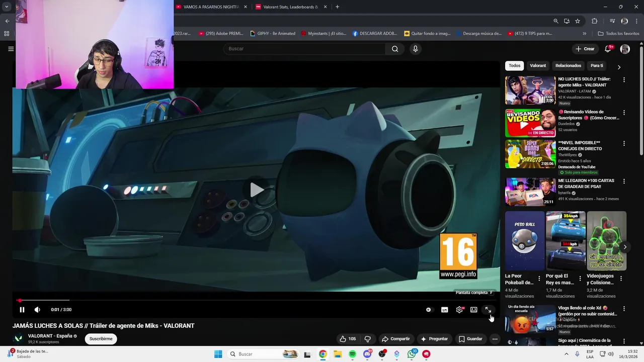Open La Peor Pokeball short thumbnail

(525, 241)
